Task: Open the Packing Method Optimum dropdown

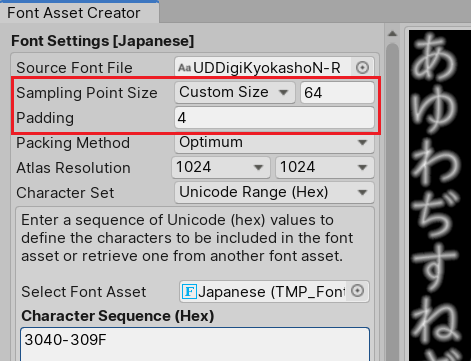Action: click(274, 143)
